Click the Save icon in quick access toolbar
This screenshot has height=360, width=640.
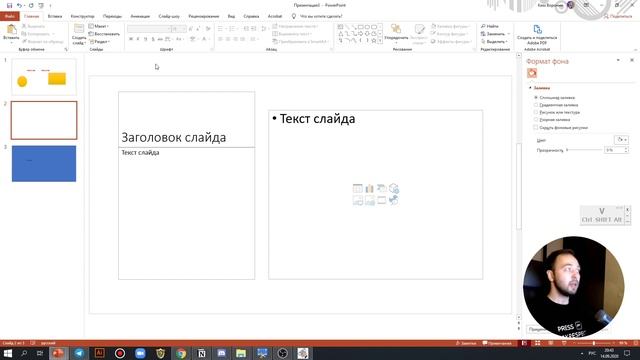[9, 5]
